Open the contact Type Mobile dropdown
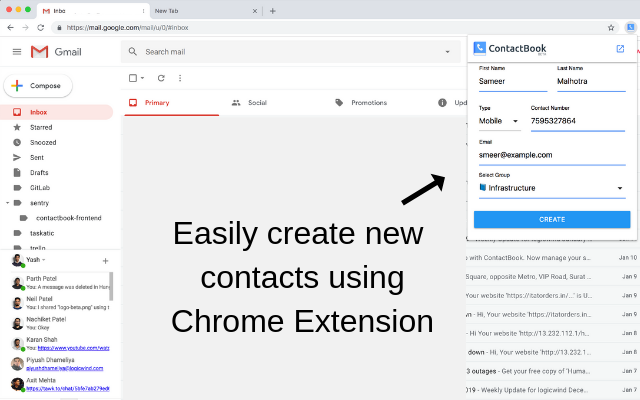This screenshot has width=640, height=400. (x=499, y=121)
